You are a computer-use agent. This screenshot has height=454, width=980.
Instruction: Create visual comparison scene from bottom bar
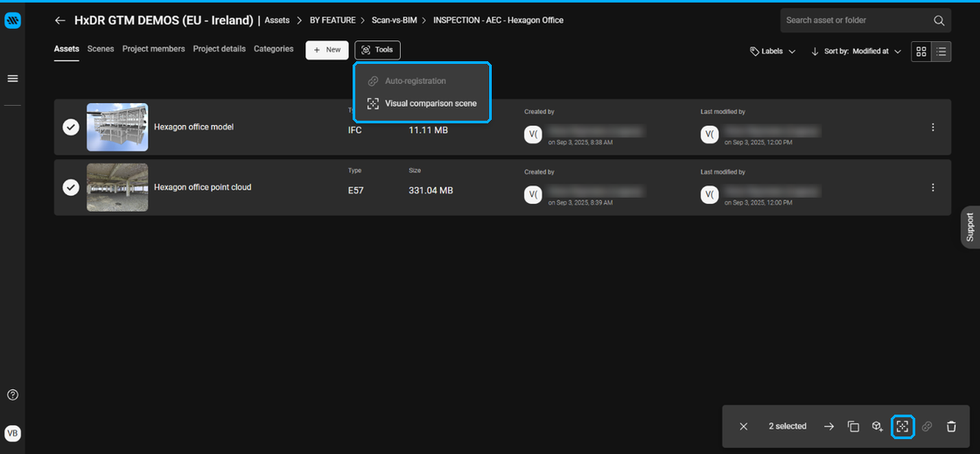(902, 427)
